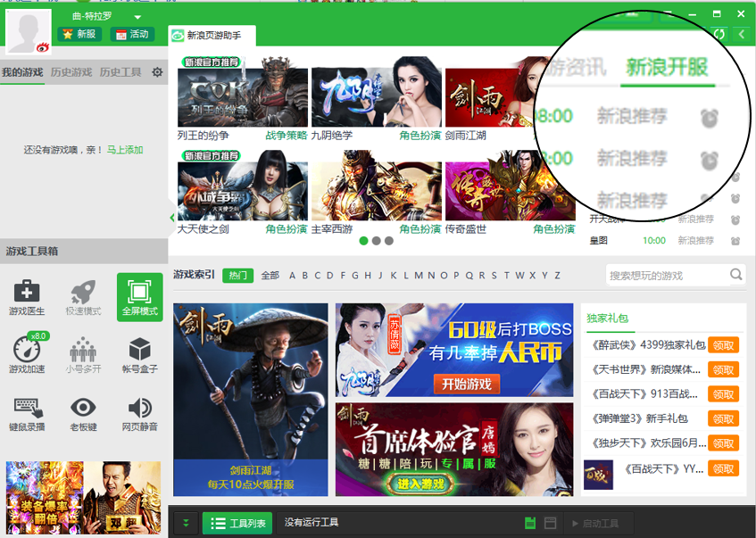Viewport: 756px width, 538px height.
Task: Click the window layout icon in bottom bar
Action: (550, 523)
